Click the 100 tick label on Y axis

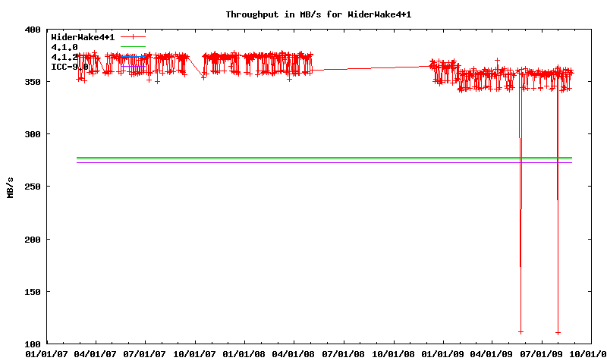pos(32,344)
